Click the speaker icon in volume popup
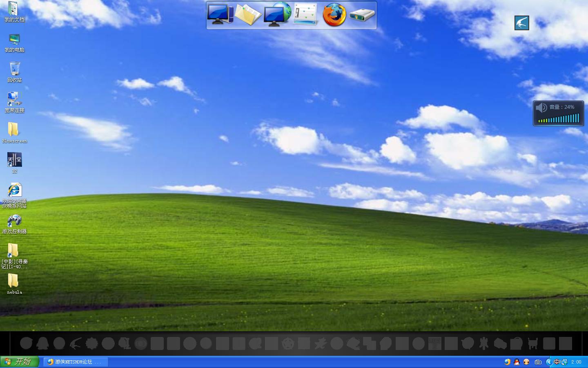Screen dimensions: 588x368 [x=541, y=108]
